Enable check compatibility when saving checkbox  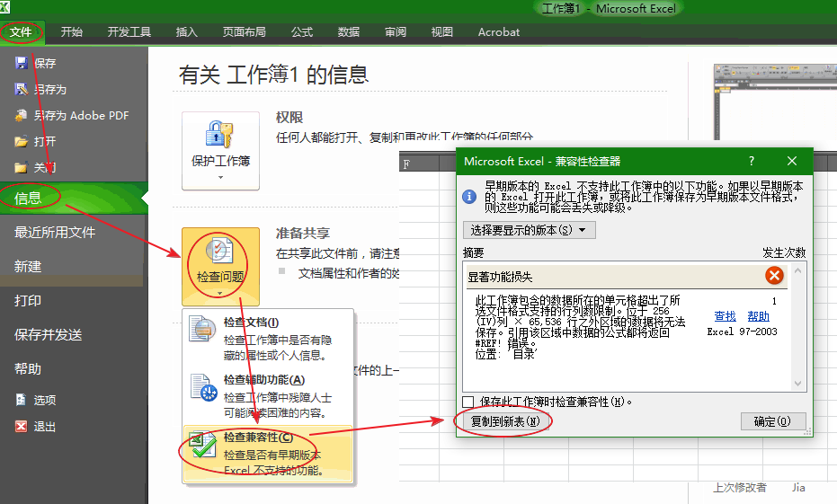click(x=467, y=402)
